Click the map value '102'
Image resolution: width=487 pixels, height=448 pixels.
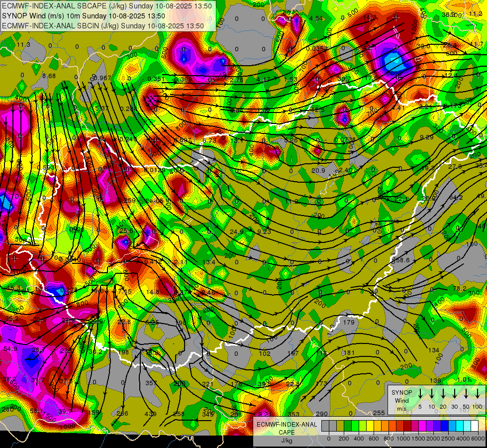tap(265, 353)
